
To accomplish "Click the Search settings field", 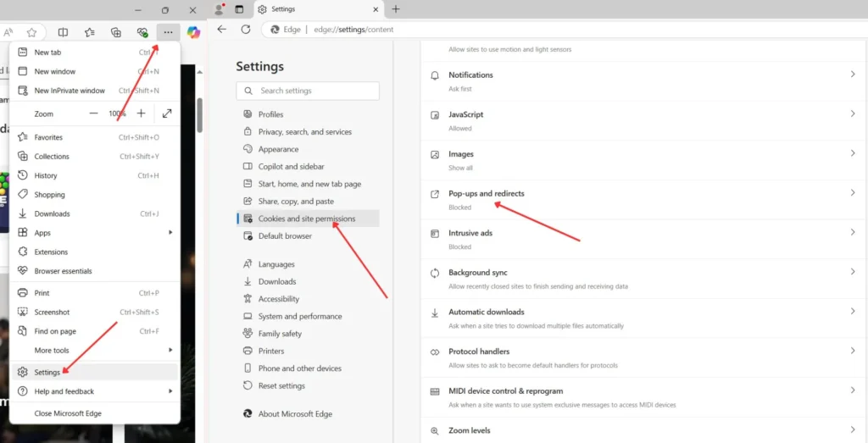I will tap(308, 91).
